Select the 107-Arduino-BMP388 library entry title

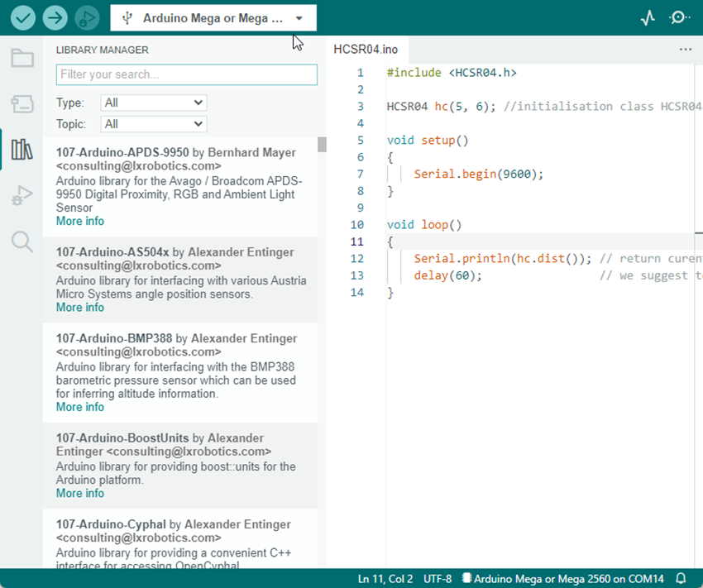coord(114,338)
